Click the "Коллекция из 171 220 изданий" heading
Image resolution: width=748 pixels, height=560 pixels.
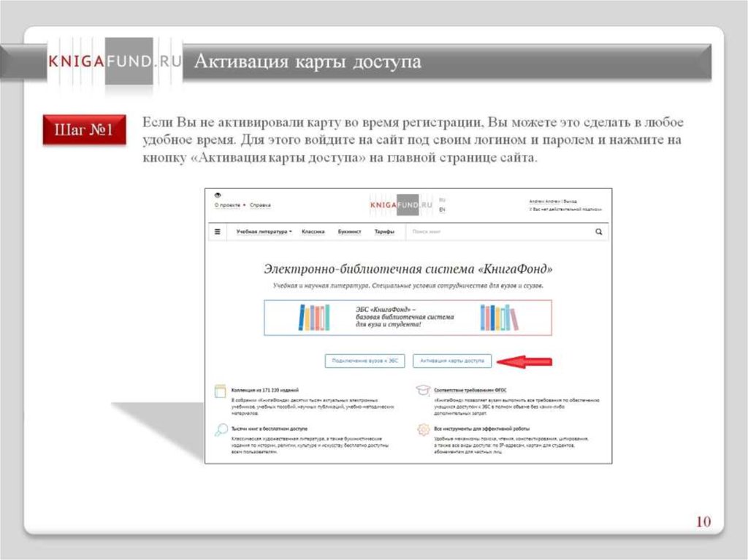click(264, 390)
